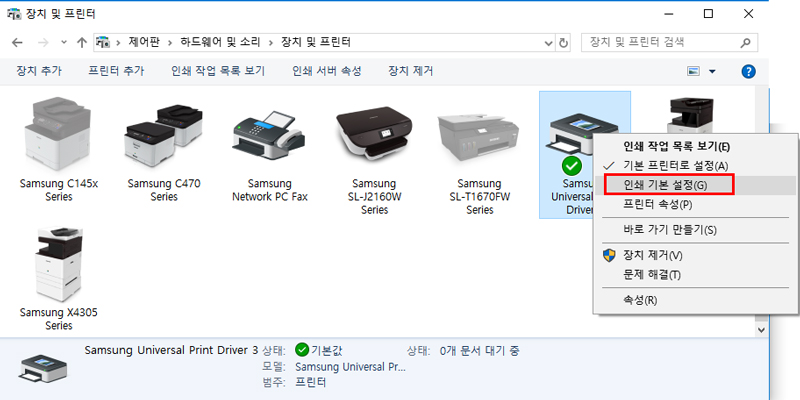Navigate to 제어판 in the address path
This screenshot has height=400, width=800.
click(x=144, y=42)
